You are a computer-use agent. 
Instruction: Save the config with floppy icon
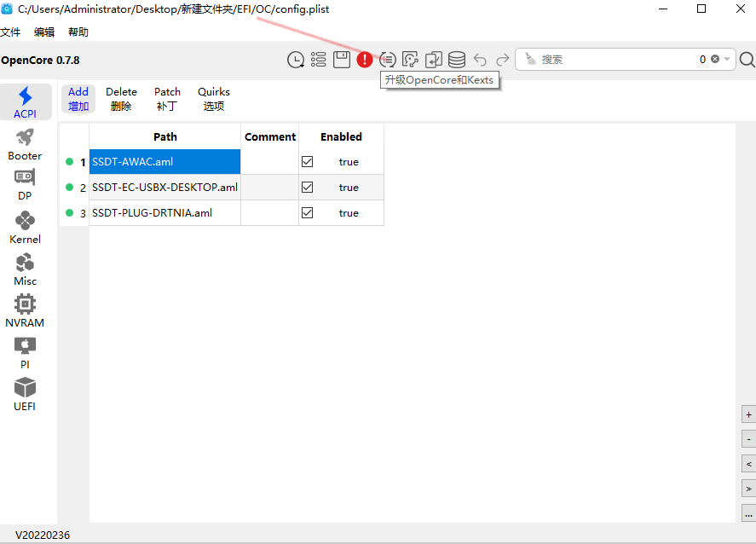coord(342,60)
